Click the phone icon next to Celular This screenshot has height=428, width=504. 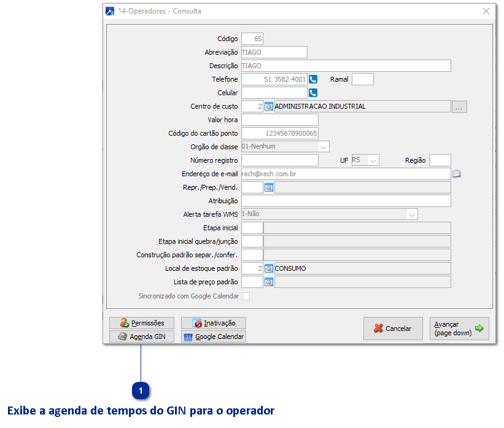click(313, 93)
